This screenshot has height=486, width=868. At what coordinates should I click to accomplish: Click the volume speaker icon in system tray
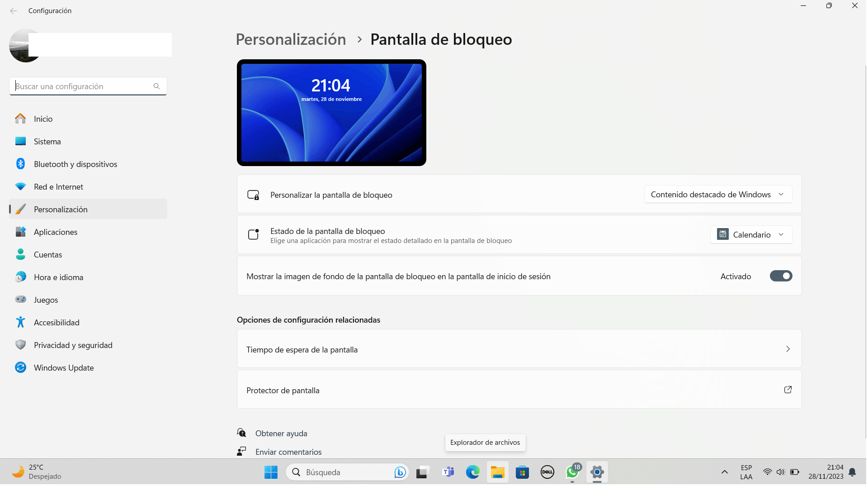click(x=781, y=472)
